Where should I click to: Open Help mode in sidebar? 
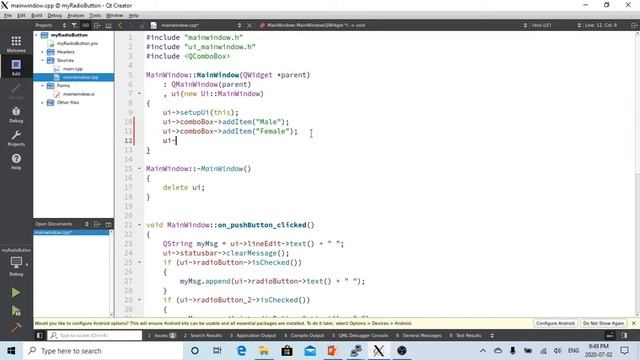click(16, 161)
